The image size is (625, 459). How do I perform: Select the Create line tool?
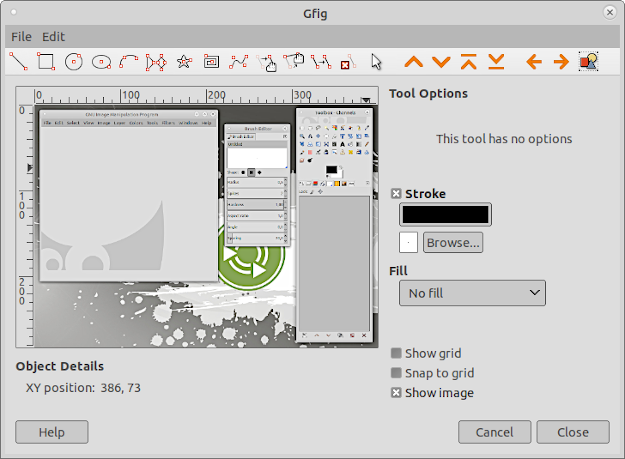click(x=18, y=62)
